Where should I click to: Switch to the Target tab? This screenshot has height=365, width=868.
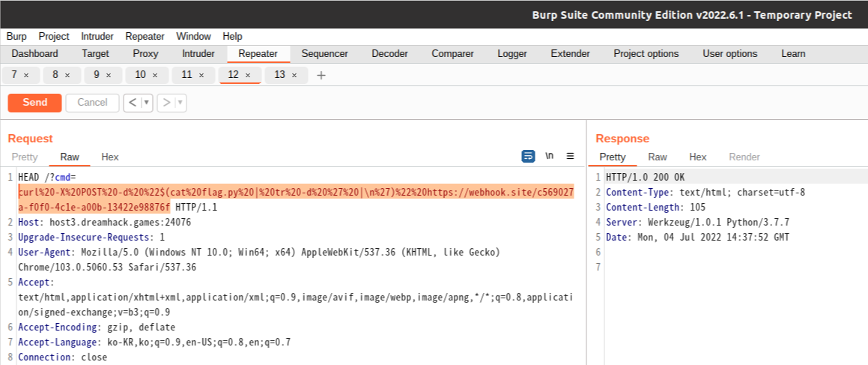point(96,54)
